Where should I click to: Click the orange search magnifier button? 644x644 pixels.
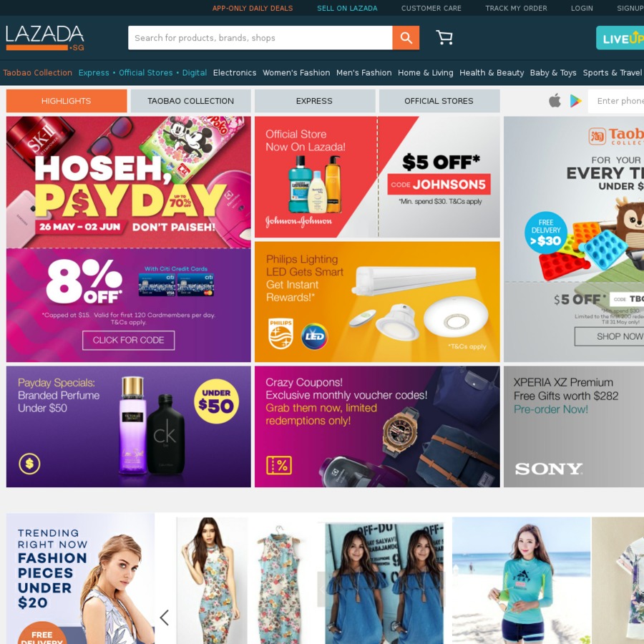406,38
